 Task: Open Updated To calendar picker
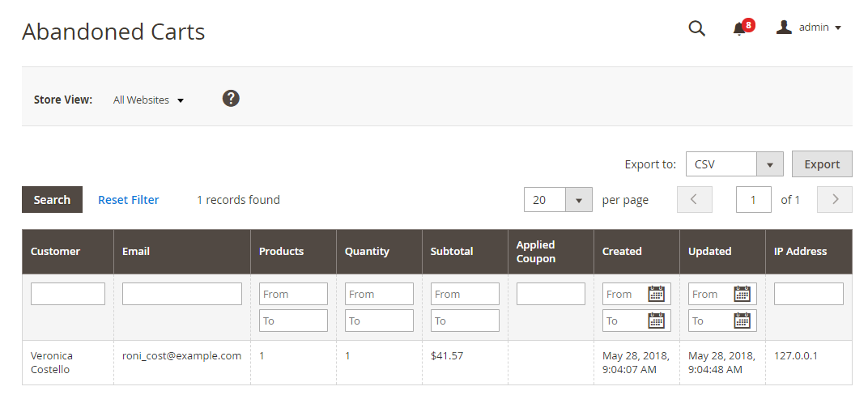tap(742, 321)
